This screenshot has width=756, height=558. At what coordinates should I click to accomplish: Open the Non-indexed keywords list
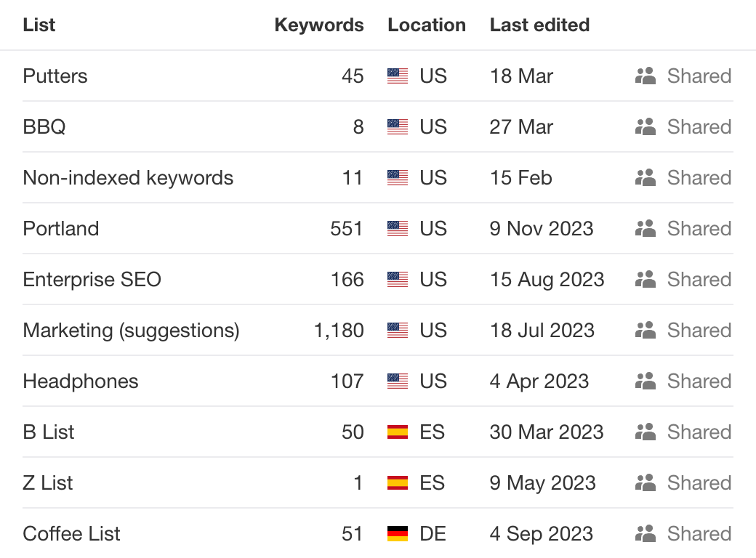coord(128,178)
